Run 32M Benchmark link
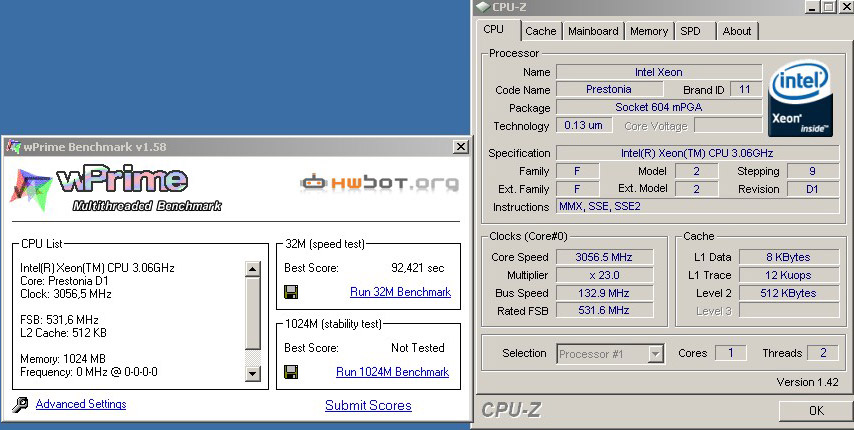The image size is (854, 430). click(400, 292)
